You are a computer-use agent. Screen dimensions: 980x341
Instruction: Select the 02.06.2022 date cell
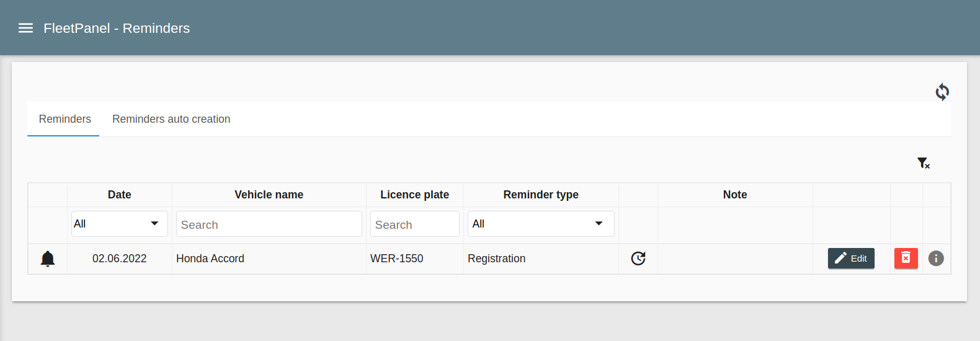click(x=119, y=259)
